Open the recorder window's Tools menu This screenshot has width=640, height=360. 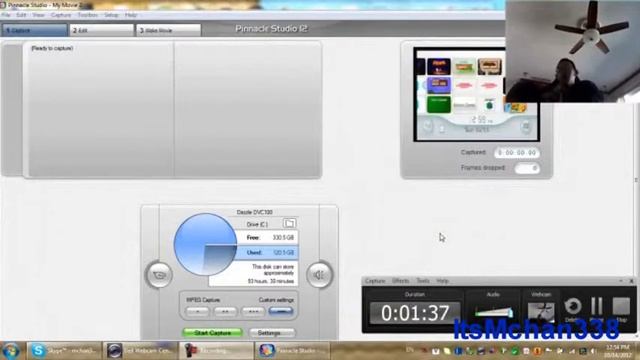click(423, 281)
